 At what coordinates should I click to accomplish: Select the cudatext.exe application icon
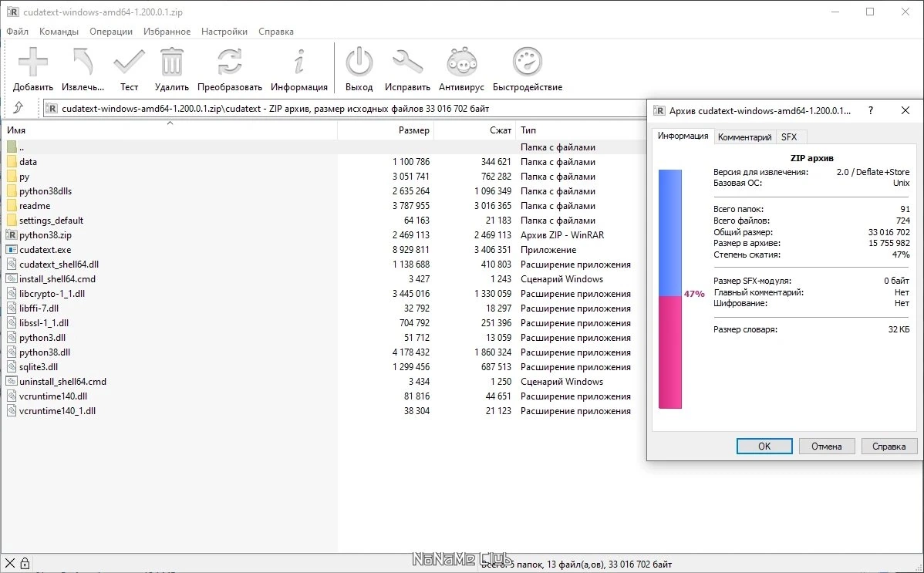tap(12, 249)
